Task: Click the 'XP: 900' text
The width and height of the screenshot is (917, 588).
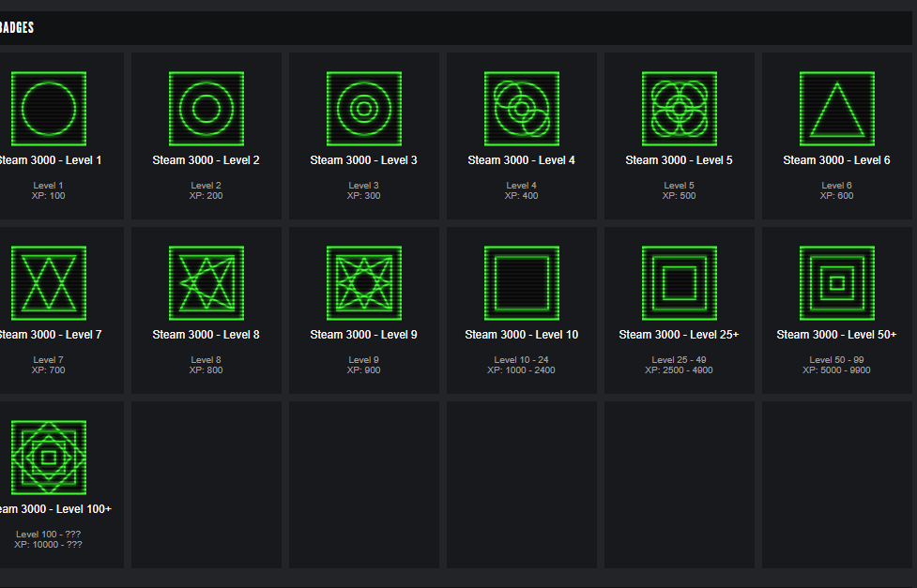Action: tap(364, 370)
